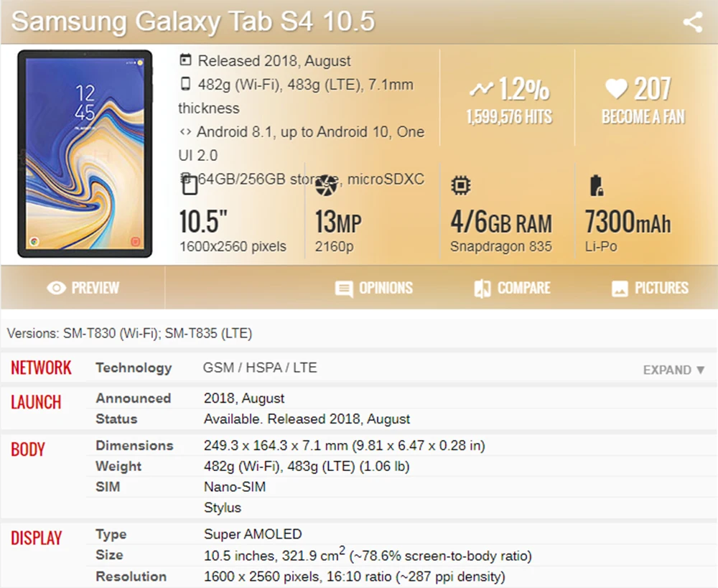The height and width of the screenshot is (588, 718).
Task: Click the chipset icon above 4/6GB RAM
Action: 460,185
